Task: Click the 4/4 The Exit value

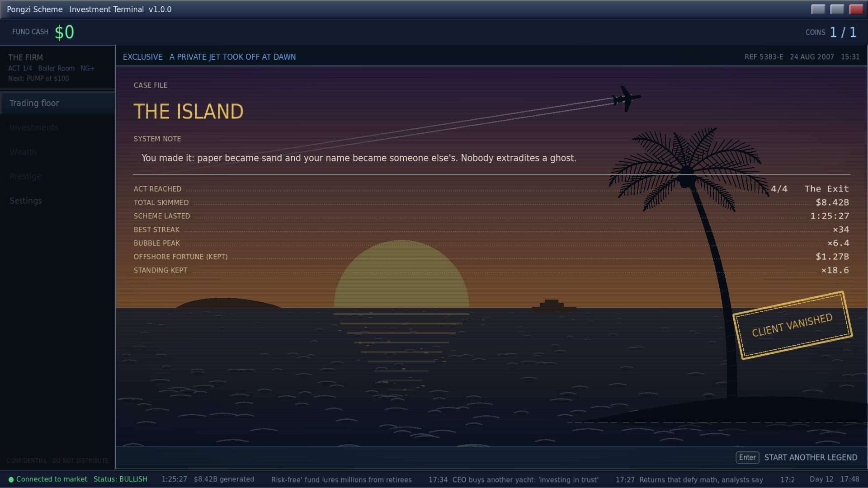Action: click(810, 189)
